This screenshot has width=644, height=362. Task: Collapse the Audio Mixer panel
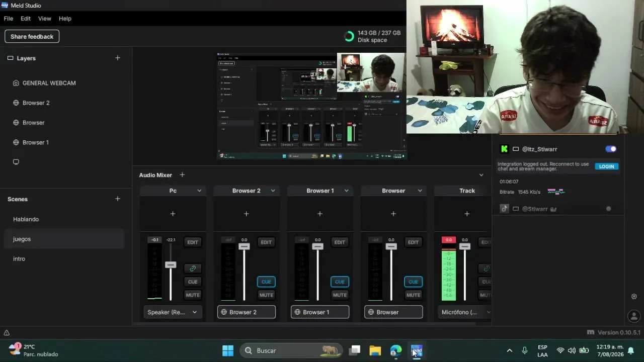(481, 175)
